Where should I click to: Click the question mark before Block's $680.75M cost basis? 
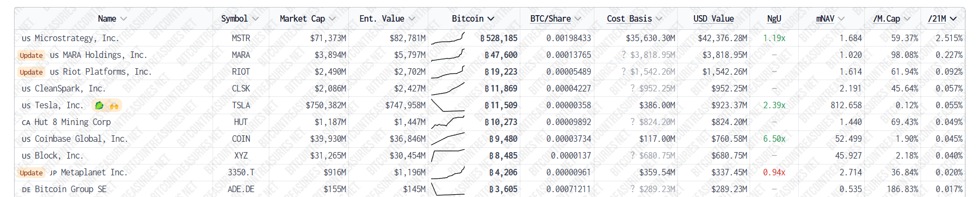point(633,155)
